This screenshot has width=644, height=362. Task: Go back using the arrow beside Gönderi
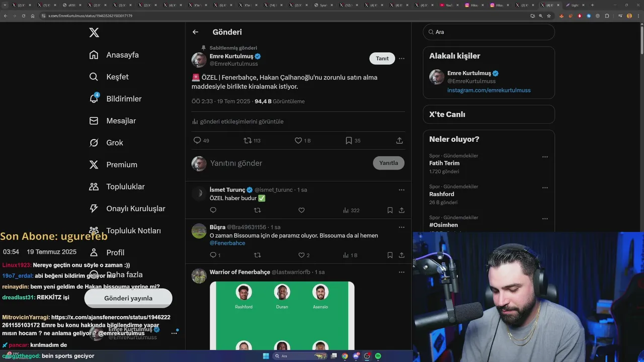point(195,32)
